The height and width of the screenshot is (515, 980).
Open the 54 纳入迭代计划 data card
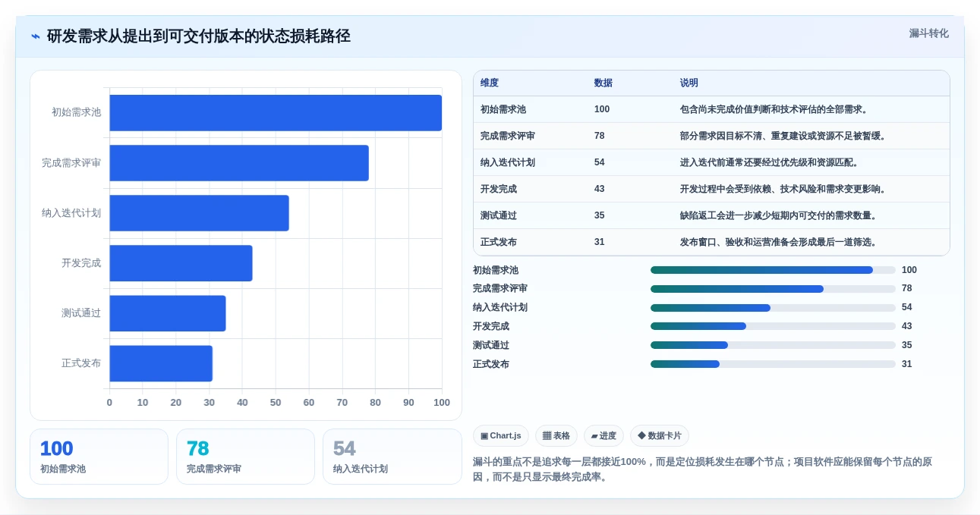tap(392, 457)
